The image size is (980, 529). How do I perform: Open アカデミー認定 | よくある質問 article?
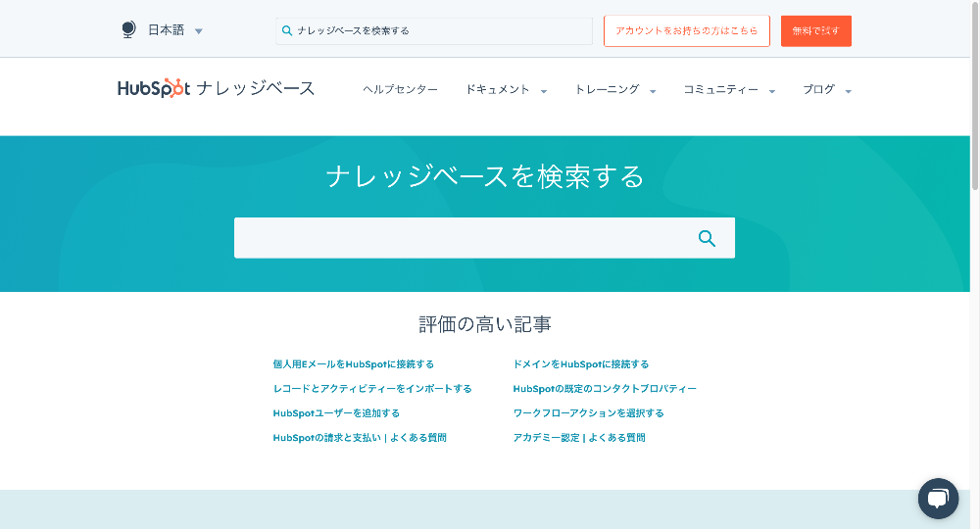click(579, 438)
